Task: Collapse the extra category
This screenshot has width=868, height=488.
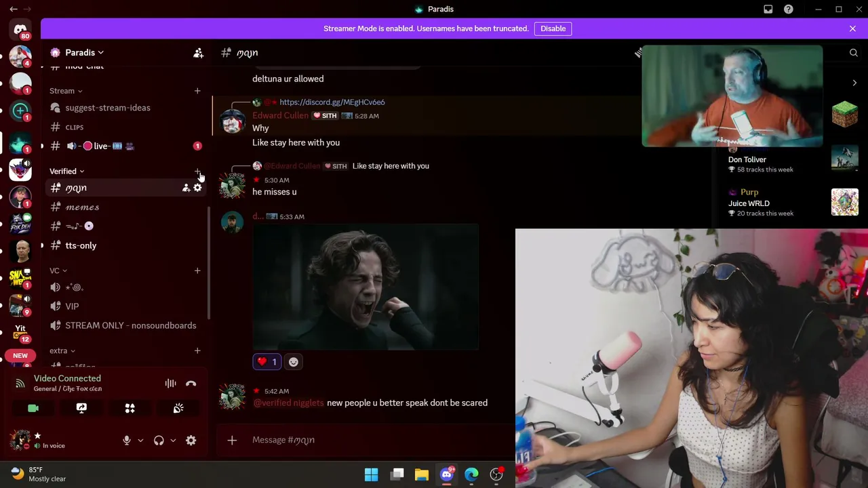Action: (x=62, y=350)
